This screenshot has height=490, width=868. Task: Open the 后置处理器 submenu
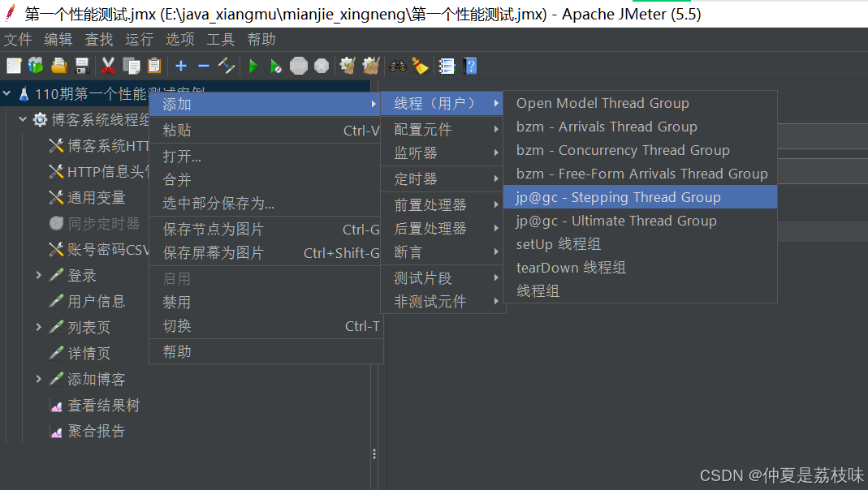[x=443, y=229]
